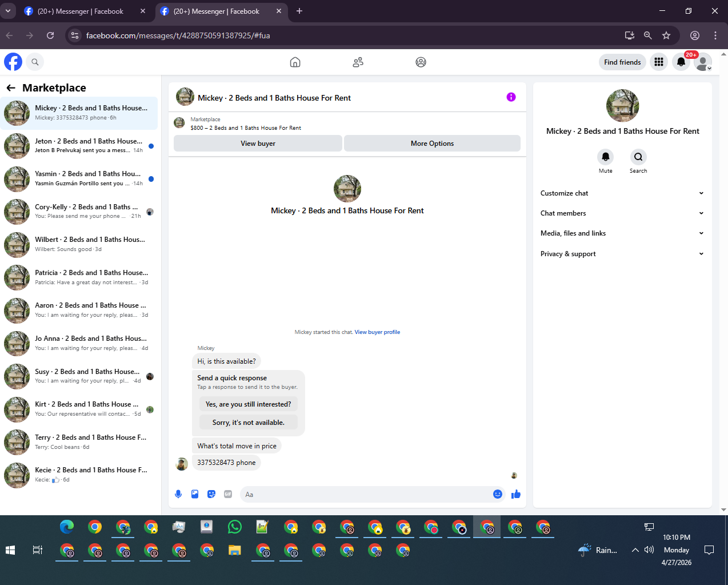Open Jo Anna conversation in list

[x=79, y=343]
